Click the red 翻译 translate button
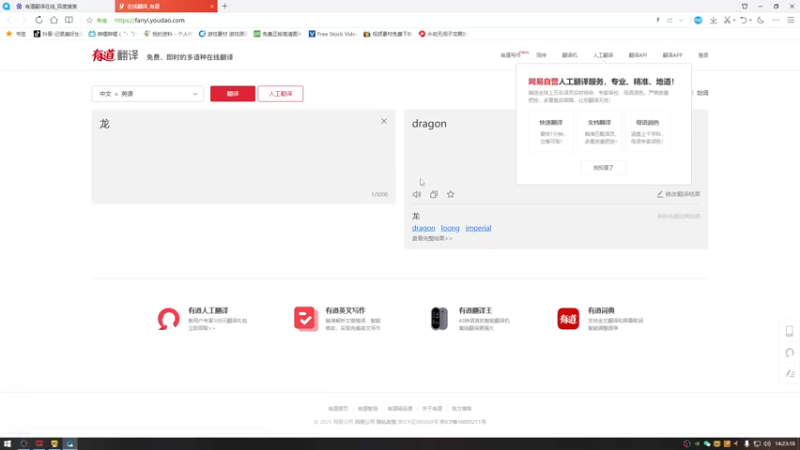Viewport: 800px width, 450px height. (x=233, y=94)
